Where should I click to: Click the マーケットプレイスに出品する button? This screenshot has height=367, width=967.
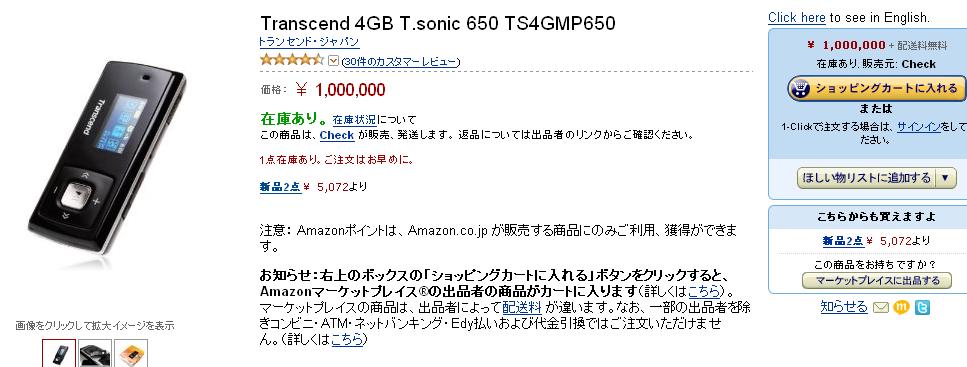(877, 281)
